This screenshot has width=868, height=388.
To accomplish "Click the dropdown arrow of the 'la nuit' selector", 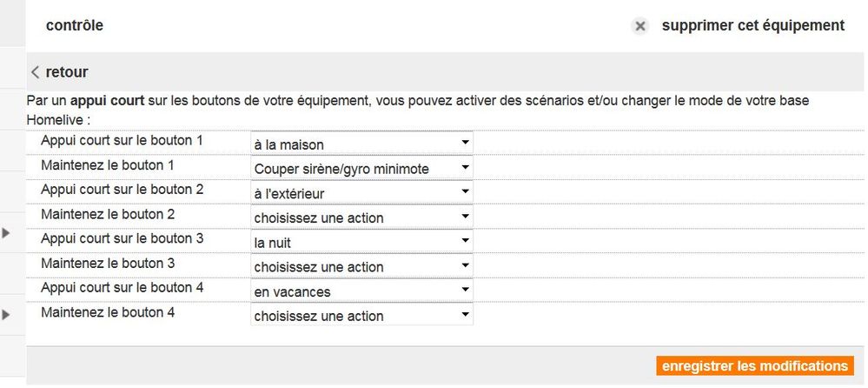I will (x=465, y=241).
